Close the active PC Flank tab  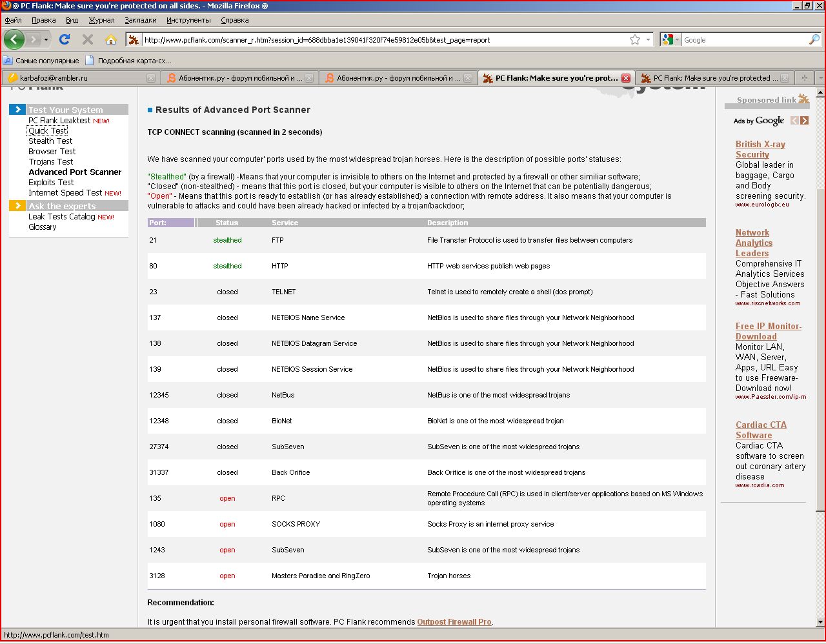tap(625, 78)
